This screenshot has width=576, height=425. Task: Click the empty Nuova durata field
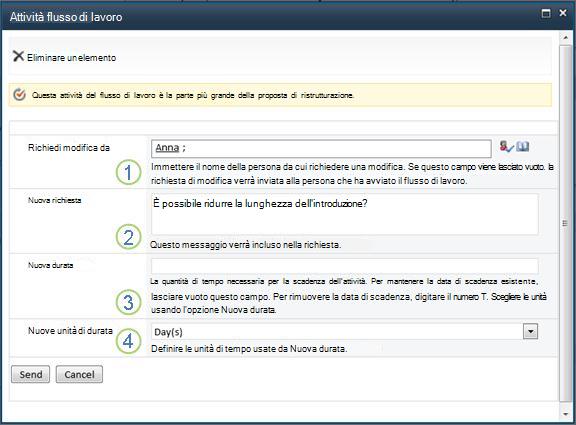(x=345, y=266)
